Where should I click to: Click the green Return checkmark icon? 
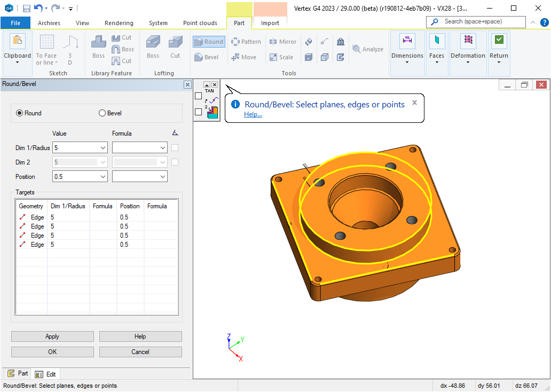(499, 40)
